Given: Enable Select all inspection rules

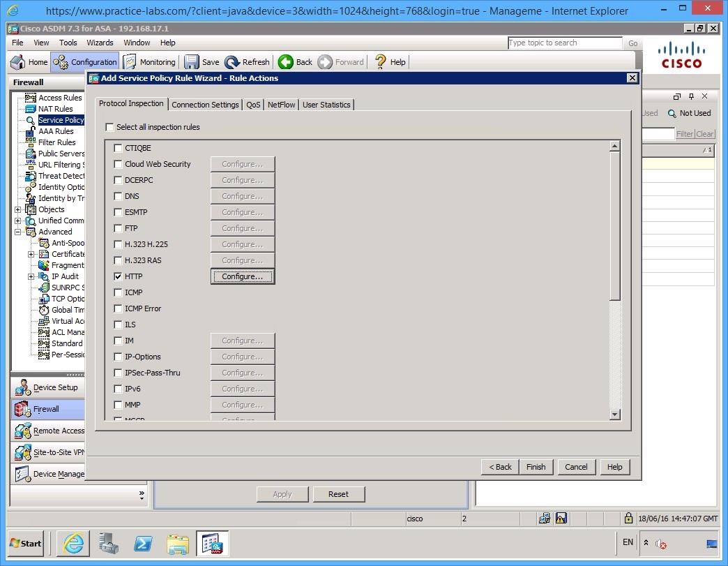Looking at the screenshot, I should click(x=109, y=127).
